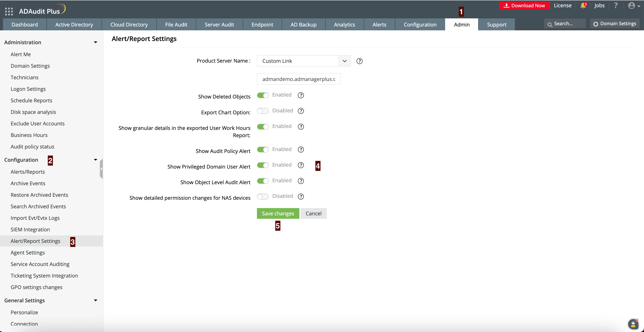The height and width of the screenshot is (332, 644).
Task: Click the notifications bell icon
Action: point(583,6)
